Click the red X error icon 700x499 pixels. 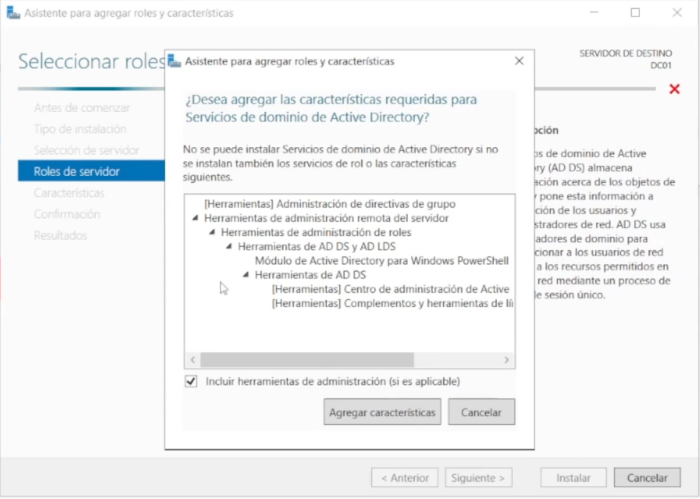pyautogui.click(x=675, y=89)
